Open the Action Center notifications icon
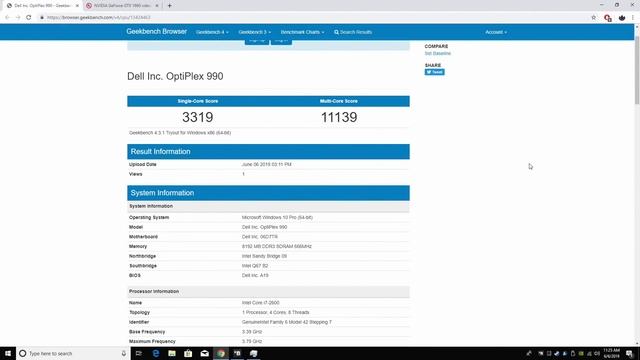 (x=630, y=353)
